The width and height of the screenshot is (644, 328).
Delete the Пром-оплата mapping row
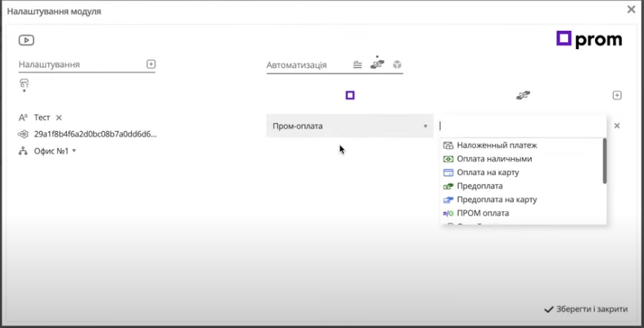617,126
